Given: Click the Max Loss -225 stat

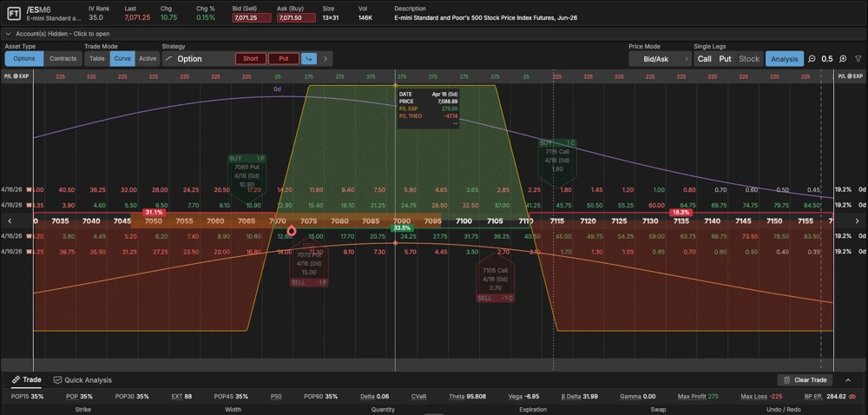Looking at the screenshot, I should pyautogui.click(x=762, y=396).
